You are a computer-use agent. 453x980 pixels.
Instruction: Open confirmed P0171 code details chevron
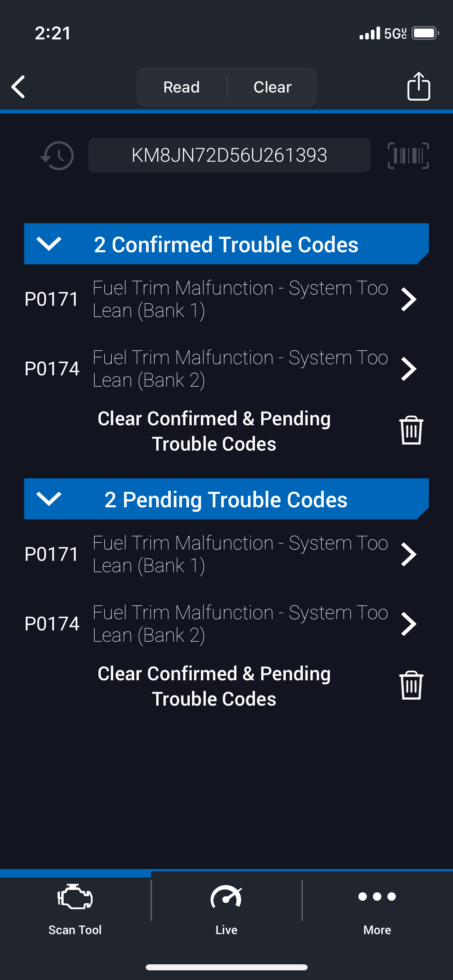(x=409, y=299)
